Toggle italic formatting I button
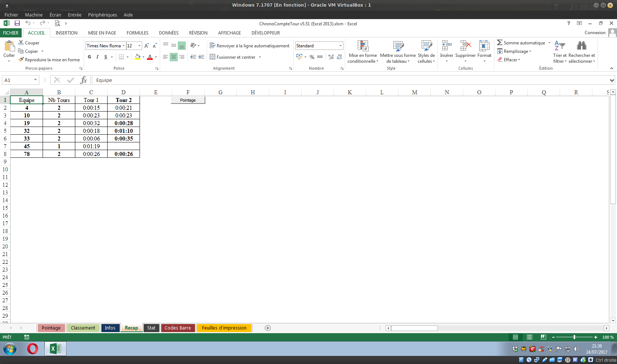This screenshot has height=364, width=617. [x=97, y=57]
